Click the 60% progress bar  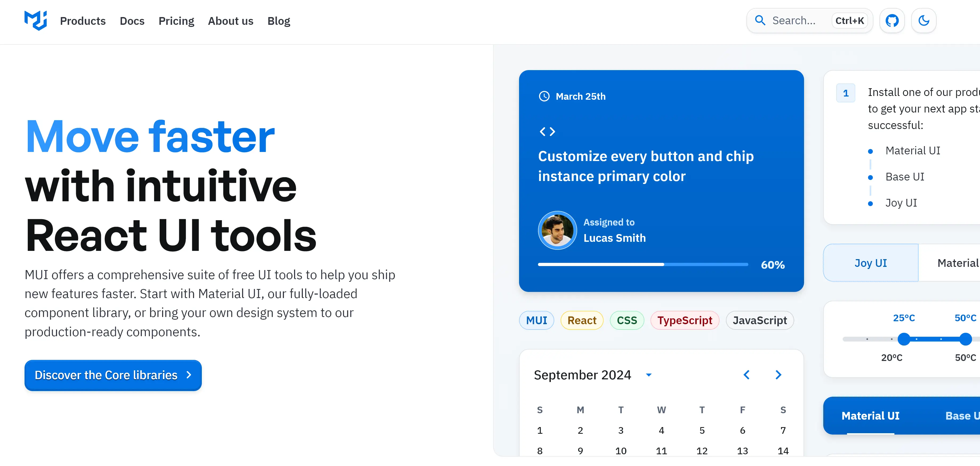coord(643,264)
